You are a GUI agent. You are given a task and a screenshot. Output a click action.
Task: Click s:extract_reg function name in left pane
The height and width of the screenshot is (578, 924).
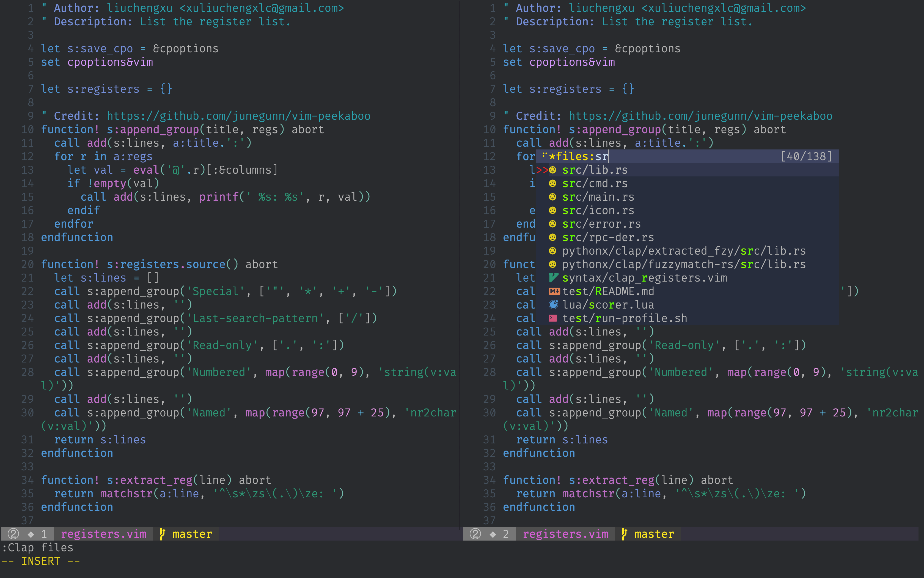pyautogui.click(x=150, y=480)
